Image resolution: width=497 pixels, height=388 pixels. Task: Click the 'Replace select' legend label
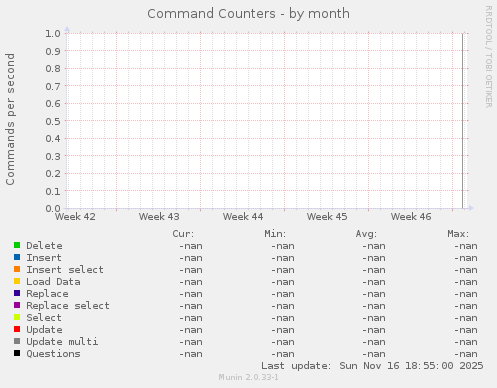pyautogui.click(x=68, y=306)
